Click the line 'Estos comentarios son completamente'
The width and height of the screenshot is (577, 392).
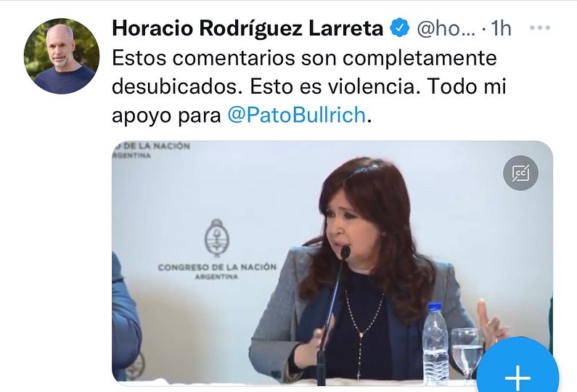coord(304,58)
